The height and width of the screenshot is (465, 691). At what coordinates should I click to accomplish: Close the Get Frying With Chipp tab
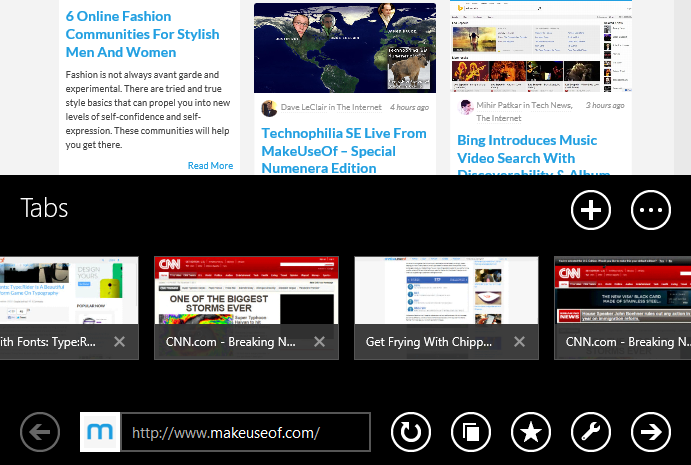click(x=519, y=342)
